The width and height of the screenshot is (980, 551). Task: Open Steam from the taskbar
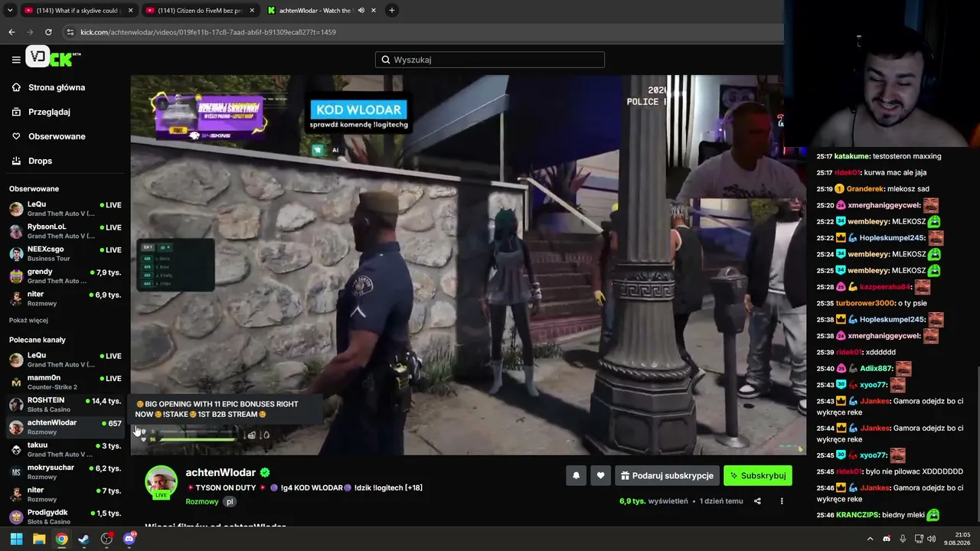[83, 539]
